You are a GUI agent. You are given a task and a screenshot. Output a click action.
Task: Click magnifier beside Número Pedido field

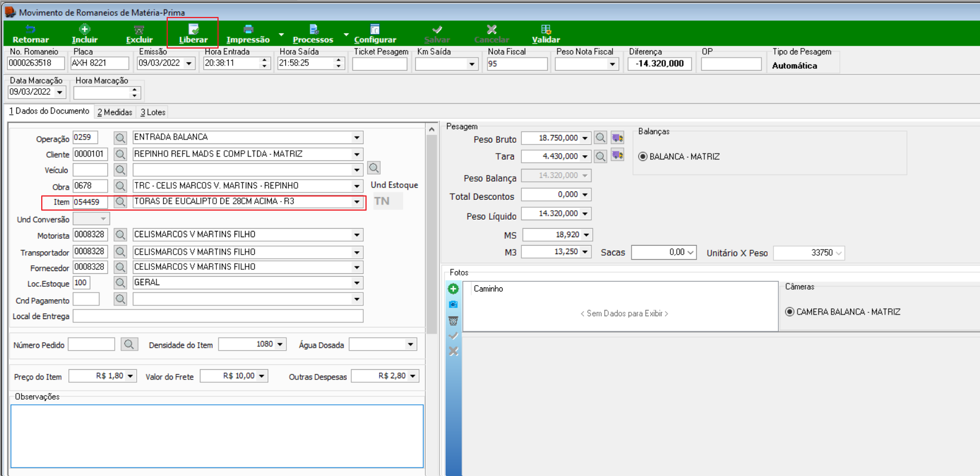[x=129, y=344]
